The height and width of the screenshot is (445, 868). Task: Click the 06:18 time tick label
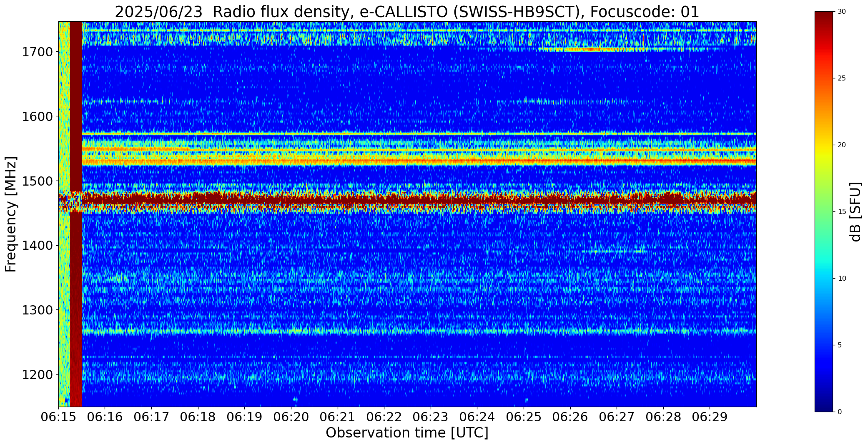[198, 417]
